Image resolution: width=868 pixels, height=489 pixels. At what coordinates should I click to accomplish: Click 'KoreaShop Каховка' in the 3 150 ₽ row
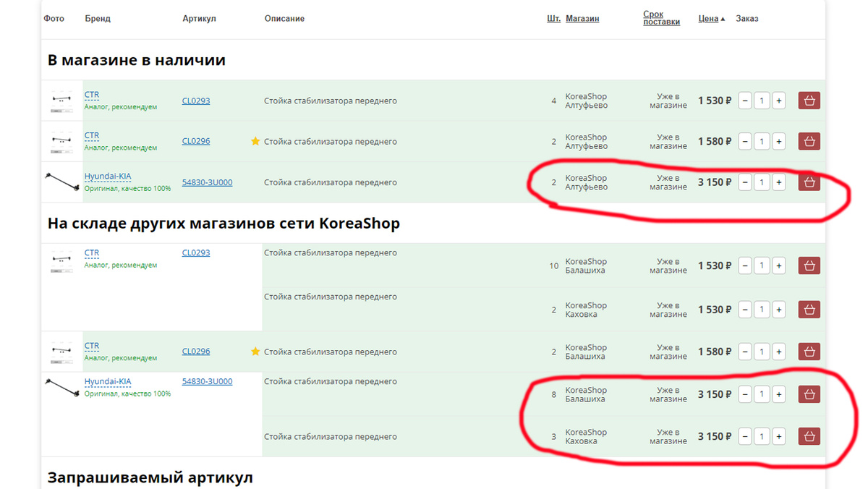coord(586,436)
